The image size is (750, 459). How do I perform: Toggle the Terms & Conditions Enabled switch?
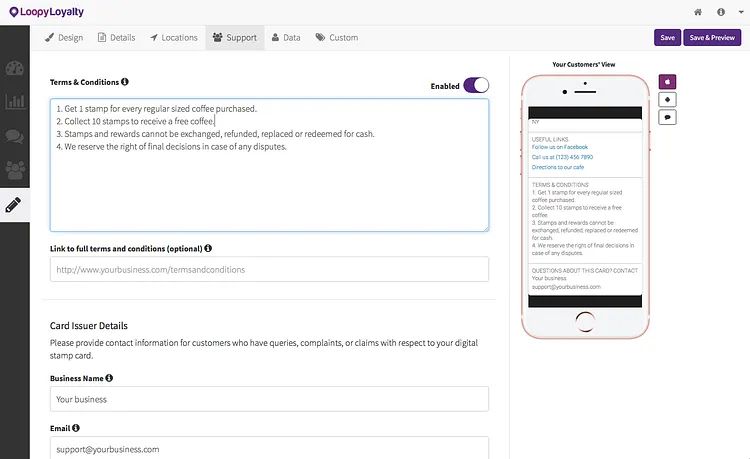(476, 86)
